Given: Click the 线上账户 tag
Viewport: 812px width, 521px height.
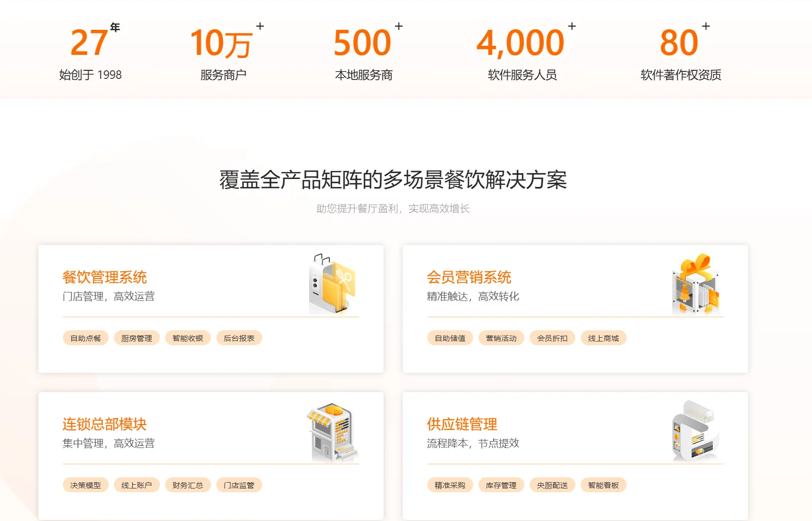Looking at the screenshot, I should tap(137, 485).
